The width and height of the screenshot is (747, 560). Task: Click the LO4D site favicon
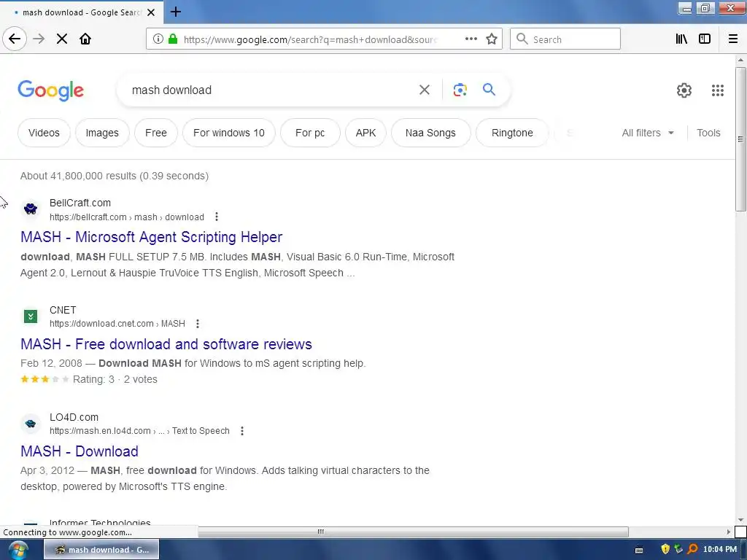tap(31, 424)
